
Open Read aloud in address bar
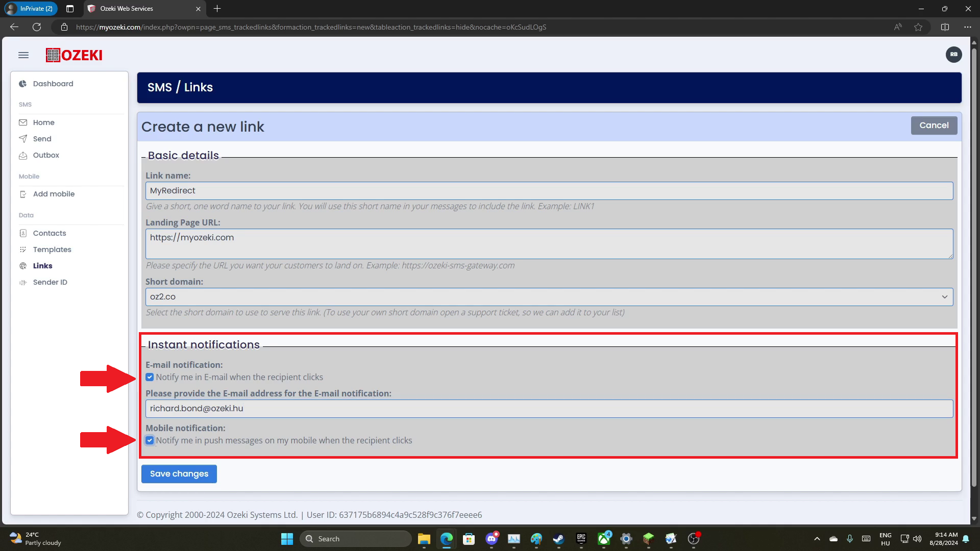898,27
